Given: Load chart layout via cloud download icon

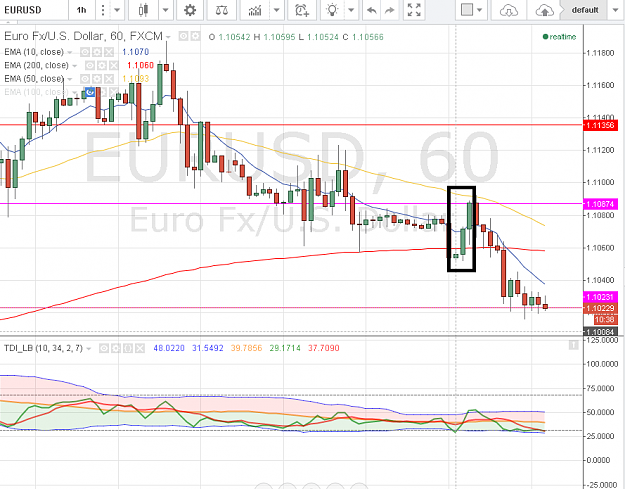Looking at the screenshot, I should tap(509, 10).
